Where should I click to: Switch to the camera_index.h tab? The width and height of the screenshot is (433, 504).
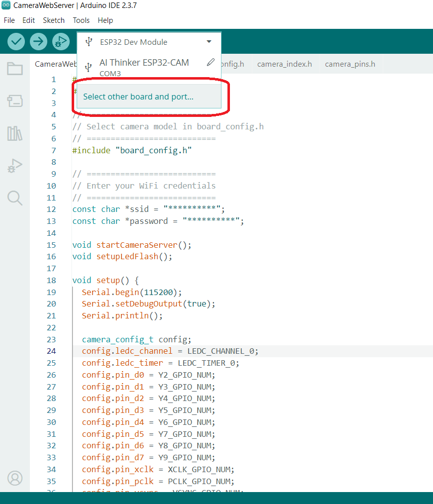[x=284, y=64]
